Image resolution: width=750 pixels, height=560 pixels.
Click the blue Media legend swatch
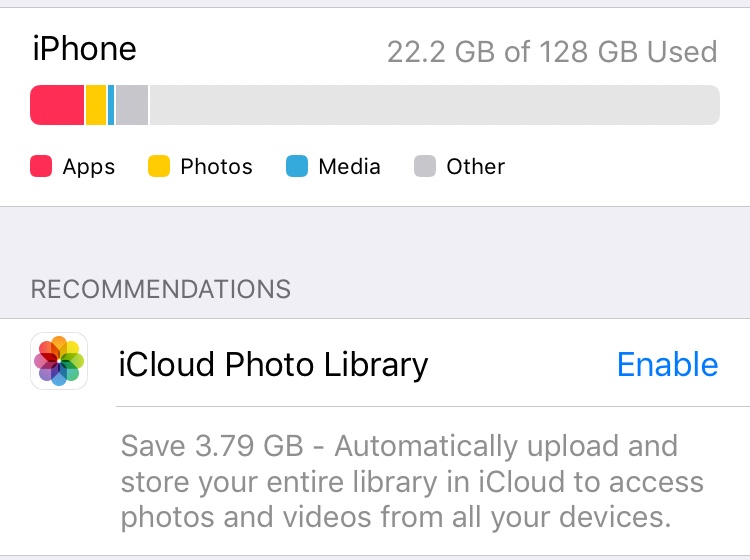(x=297, y=166)
